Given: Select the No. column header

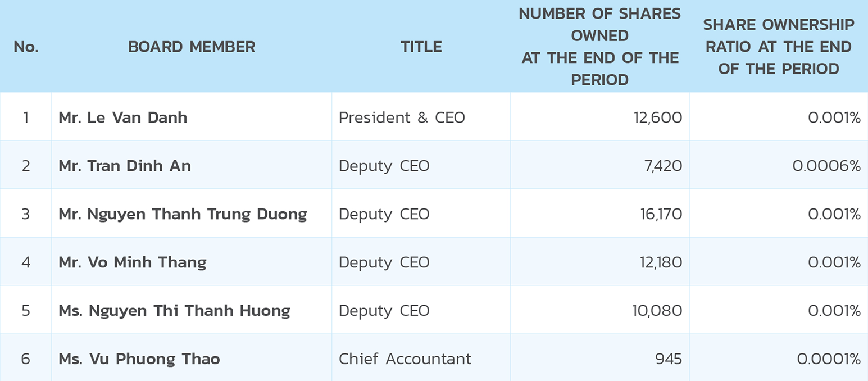Looking at the screenshot, I should click(x=26, y=47).
